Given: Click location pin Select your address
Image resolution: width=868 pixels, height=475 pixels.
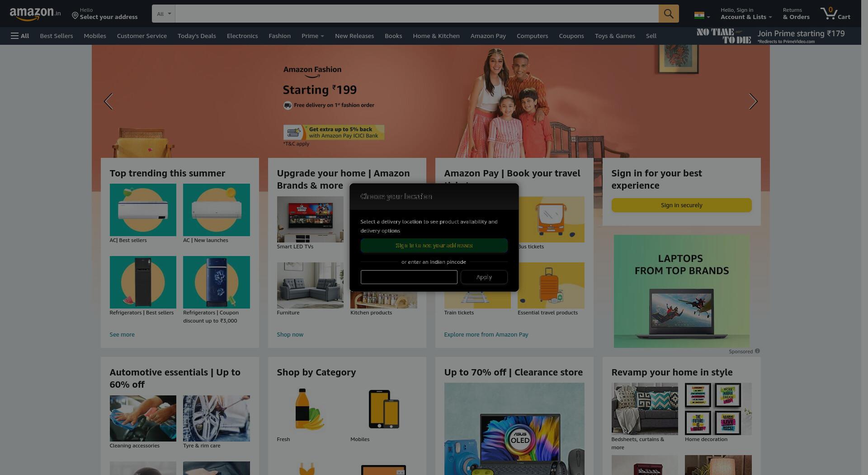Looking at the screenshot, I should [105, 14].
